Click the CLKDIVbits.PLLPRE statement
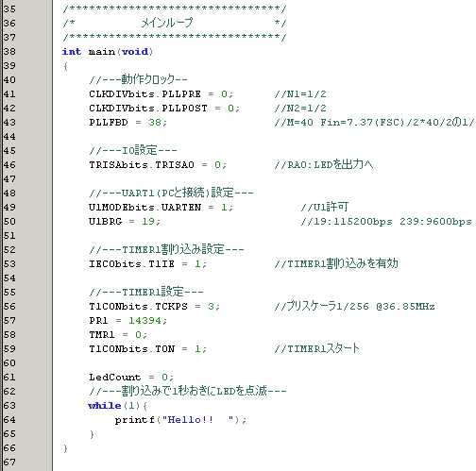 coord(161,94)
